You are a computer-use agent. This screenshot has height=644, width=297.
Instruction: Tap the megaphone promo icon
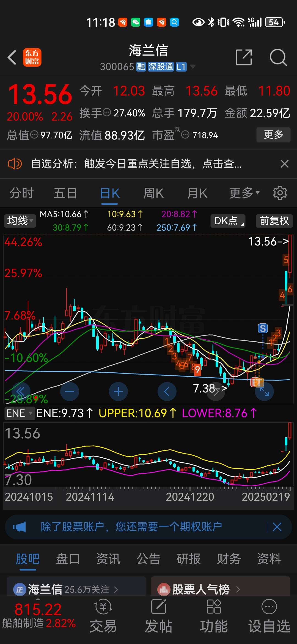pos(19,527)
